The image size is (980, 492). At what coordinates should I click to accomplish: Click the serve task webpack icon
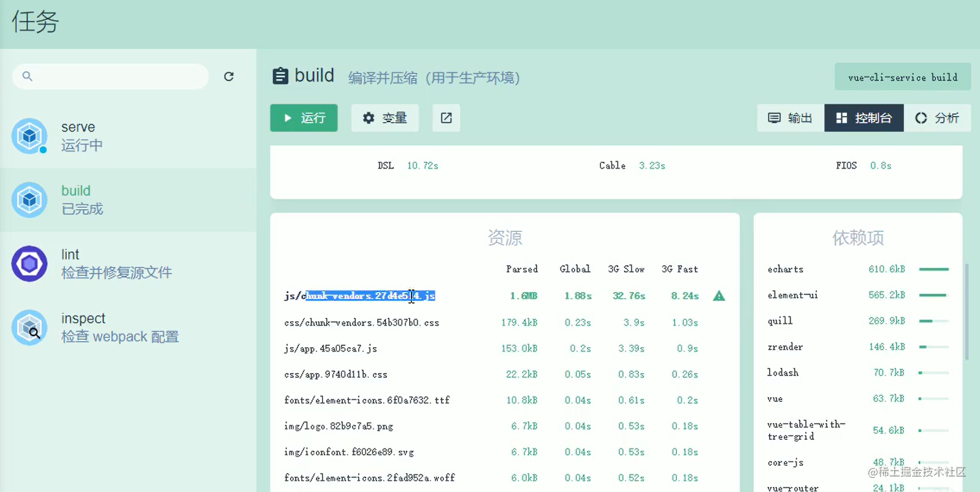pos(29,136)
